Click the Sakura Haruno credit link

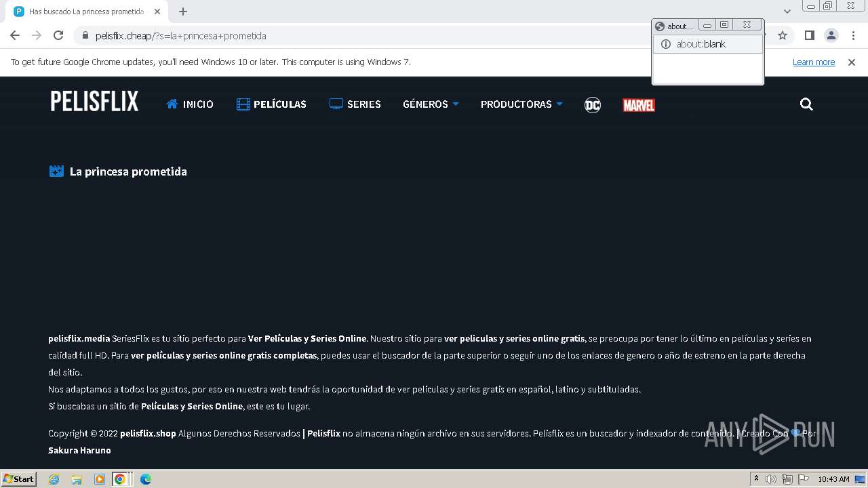point(79,450)
